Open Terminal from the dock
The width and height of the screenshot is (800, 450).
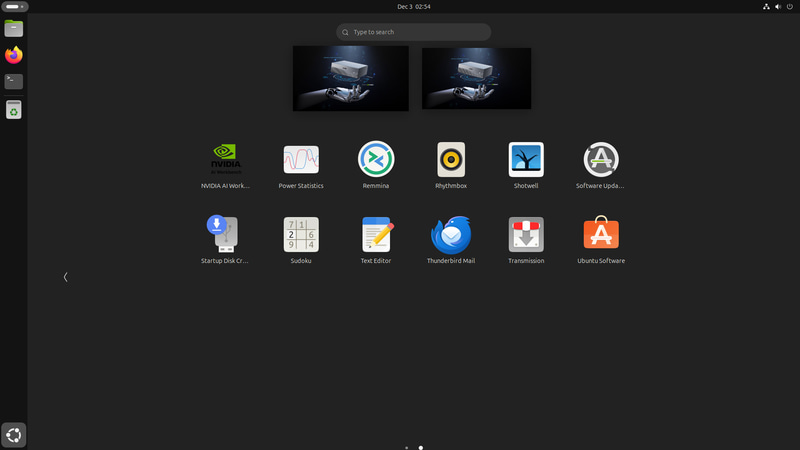click(14, 82)
